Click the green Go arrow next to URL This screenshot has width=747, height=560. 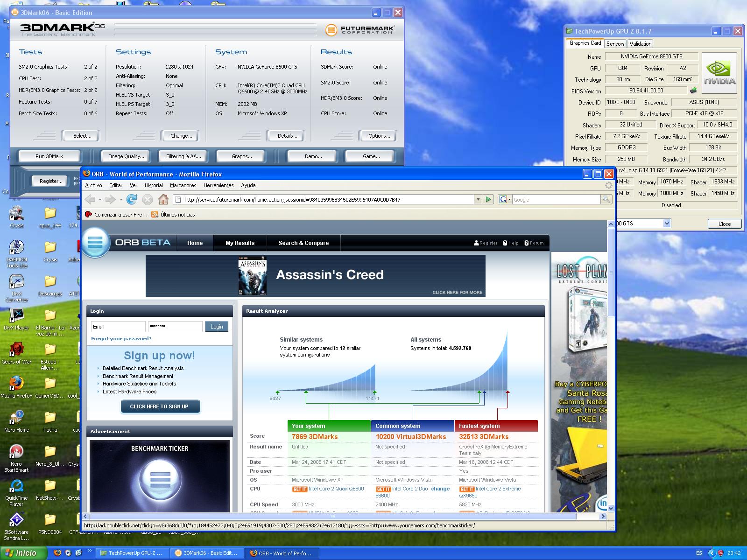click(x=488, y=199)
